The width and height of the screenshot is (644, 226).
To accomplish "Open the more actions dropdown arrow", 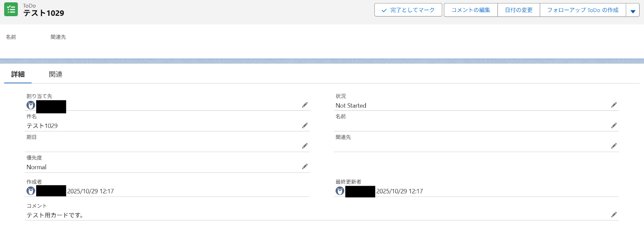I will (633, 10).
